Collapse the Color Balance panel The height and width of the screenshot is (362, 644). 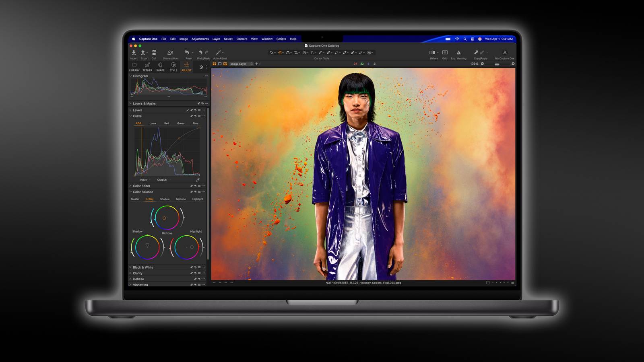pos(130,192)
